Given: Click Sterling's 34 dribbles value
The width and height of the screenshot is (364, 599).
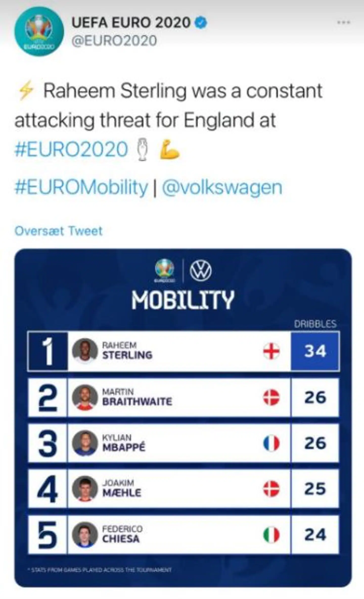Looking at the screenshot, I should pos(315,351).
